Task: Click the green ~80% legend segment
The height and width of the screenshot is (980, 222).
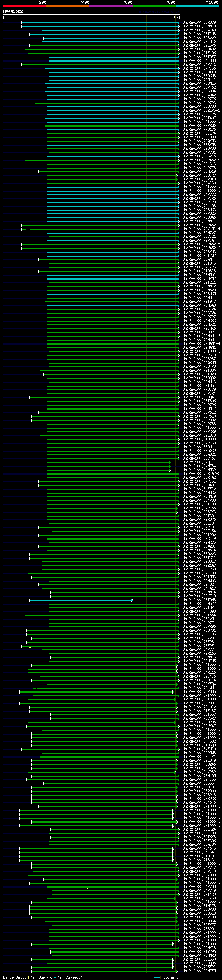Action: click(154, 6)
